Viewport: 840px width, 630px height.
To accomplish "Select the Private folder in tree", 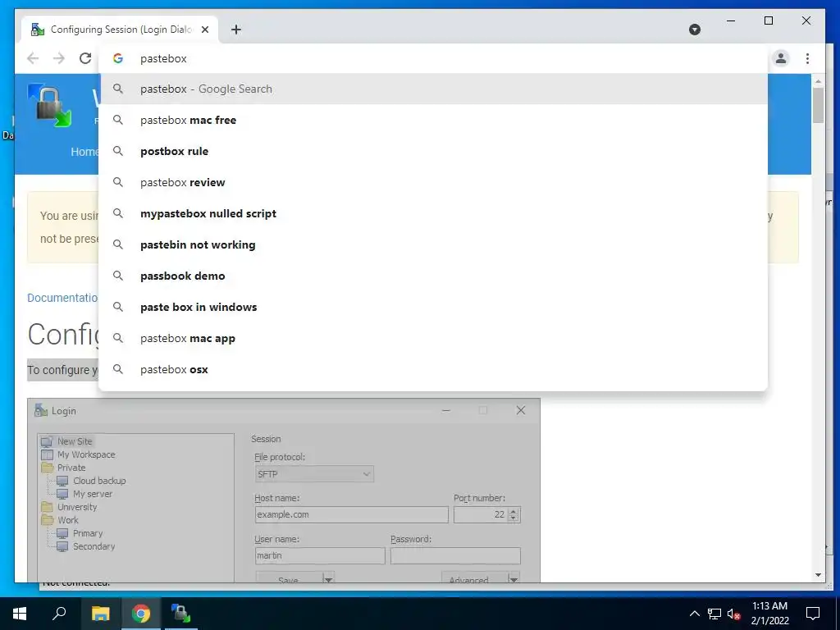I will 71,468.
